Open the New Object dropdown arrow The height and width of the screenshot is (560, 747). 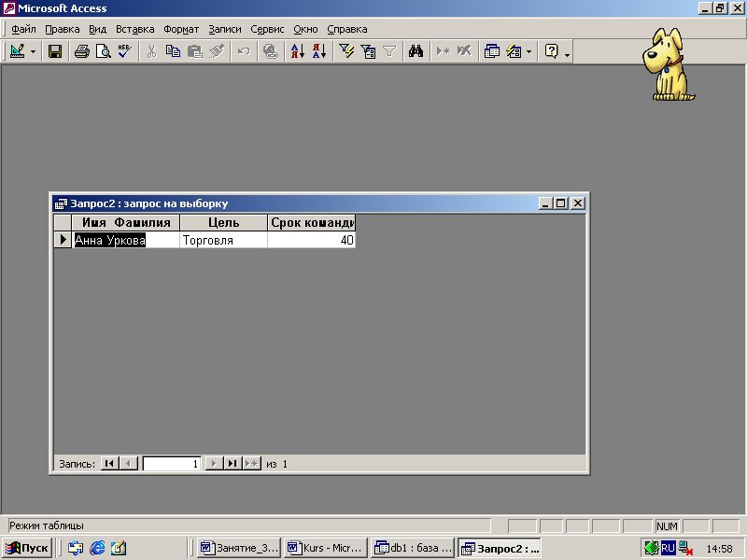click(x=529, y=51)
